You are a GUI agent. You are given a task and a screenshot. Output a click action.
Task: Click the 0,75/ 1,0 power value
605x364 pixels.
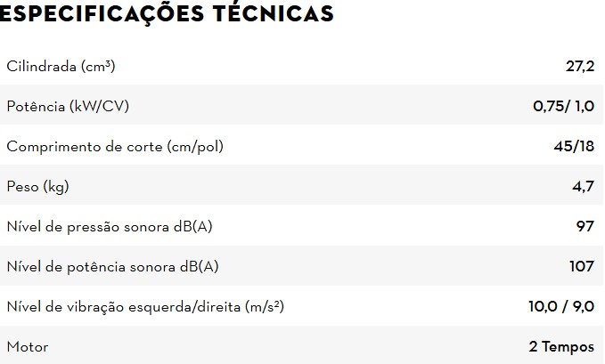click(x=563, y=107)
